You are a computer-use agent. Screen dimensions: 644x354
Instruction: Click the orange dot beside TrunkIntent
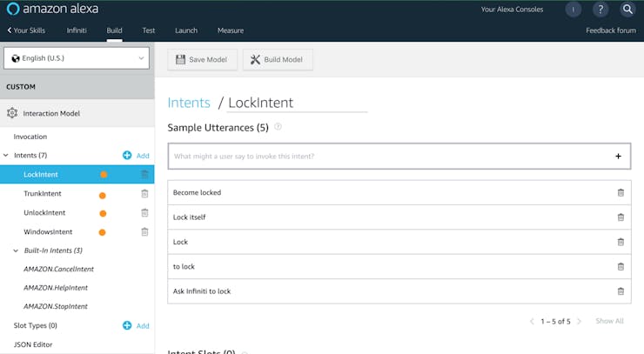click(103, 196)
